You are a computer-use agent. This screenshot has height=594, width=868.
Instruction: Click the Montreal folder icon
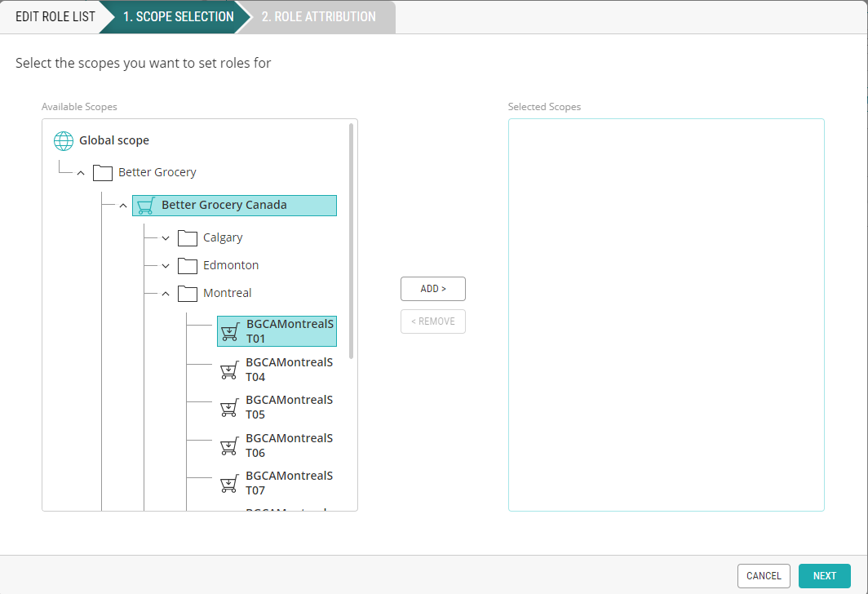[188, 293]
